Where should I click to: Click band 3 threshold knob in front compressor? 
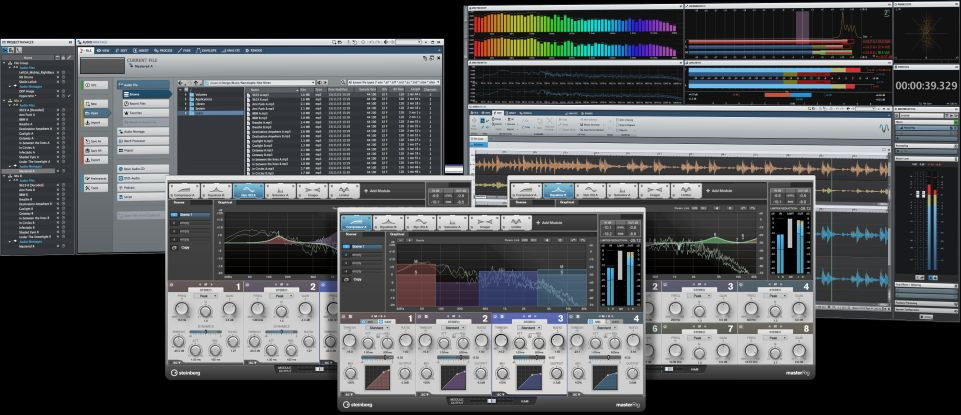(x=501, y=341)
